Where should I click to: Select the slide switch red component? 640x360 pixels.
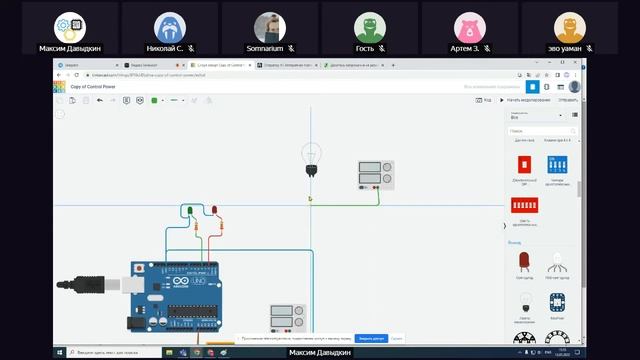[524, 164]
